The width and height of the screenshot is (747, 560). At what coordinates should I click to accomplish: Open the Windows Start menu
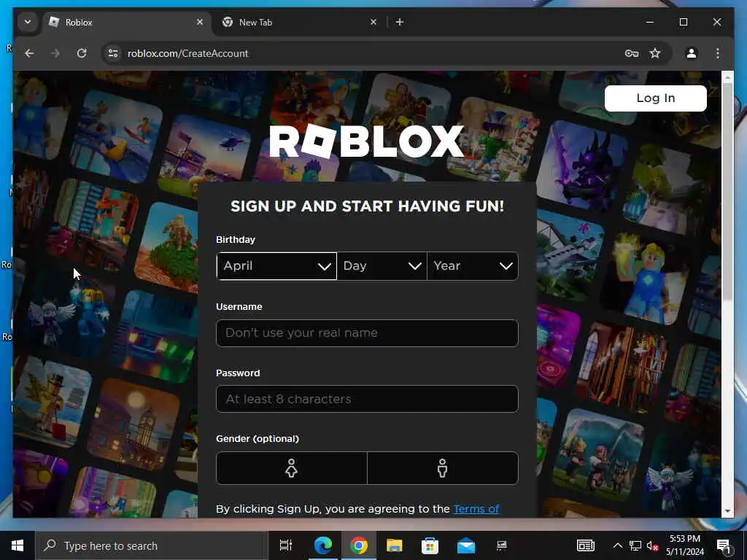[18, 545]
